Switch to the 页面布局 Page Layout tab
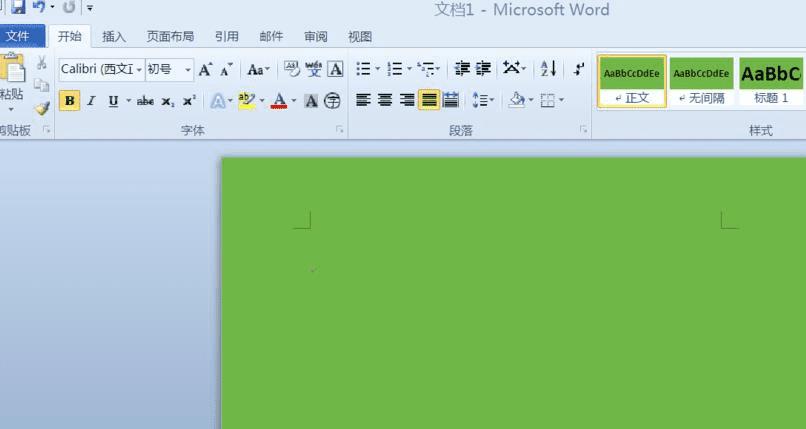The image size is (806, 429). (x=170, y=36)
